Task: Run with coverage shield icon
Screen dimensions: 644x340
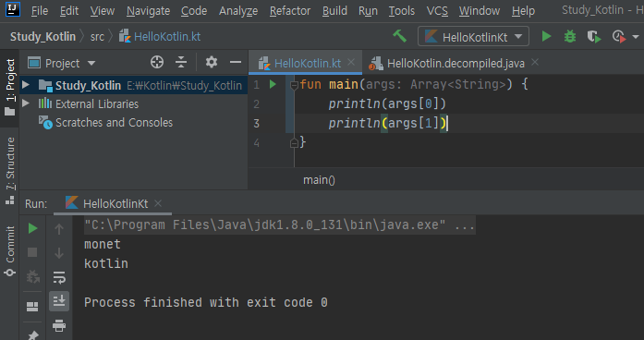Action: click(x=594, y=36)
